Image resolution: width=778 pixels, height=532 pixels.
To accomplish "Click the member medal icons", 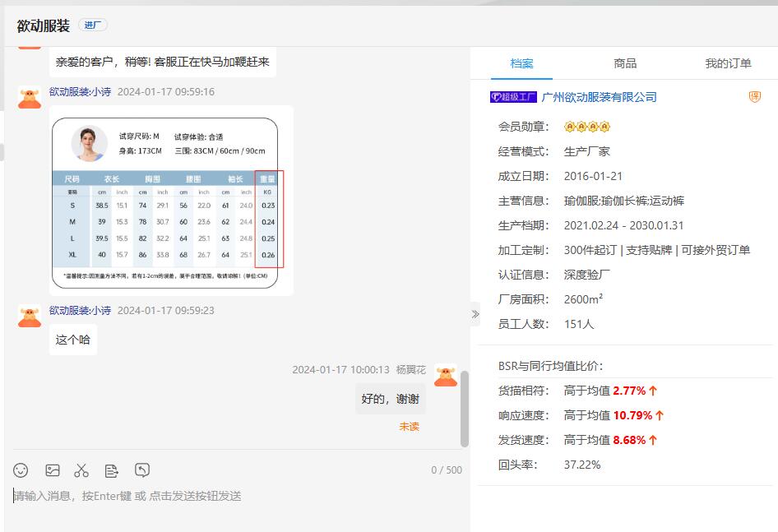I will click(x=587, y=127).
